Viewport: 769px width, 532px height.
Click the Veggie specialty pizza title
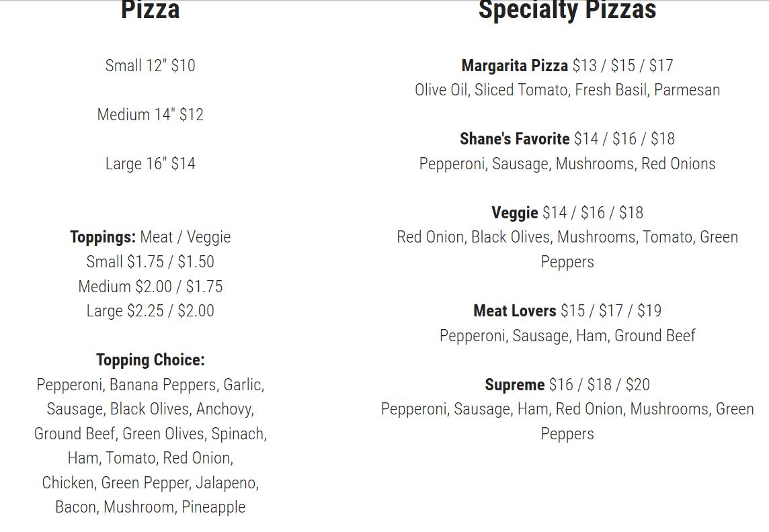(x=515, y=213)
